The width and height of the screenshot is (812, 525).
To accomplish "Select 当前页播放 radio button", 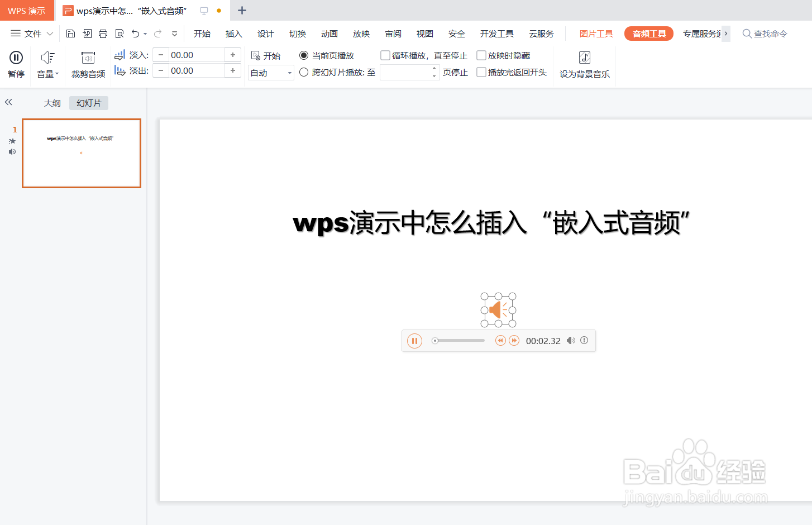I will pos(304,55).
